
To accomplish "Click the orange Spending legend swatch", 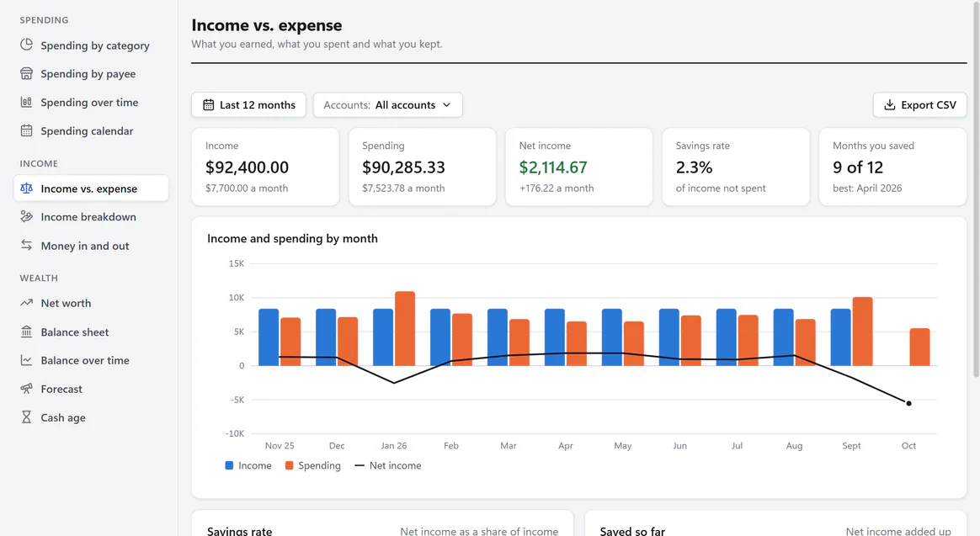I will (x=289, y=465).
